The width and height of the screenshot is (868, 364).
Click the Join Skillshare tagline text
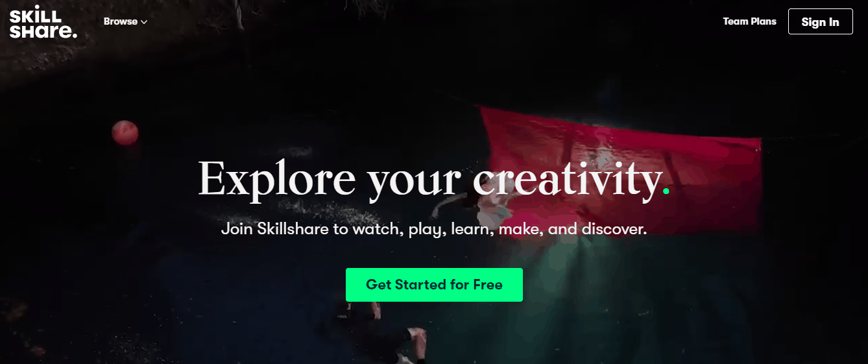tap(433, 230)
